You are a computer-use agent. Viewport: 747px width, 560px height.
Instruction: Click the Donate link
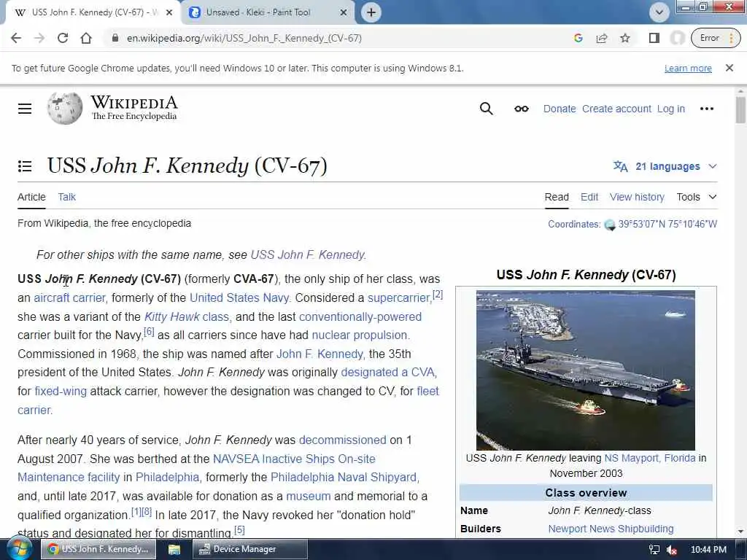click(560, 109)
